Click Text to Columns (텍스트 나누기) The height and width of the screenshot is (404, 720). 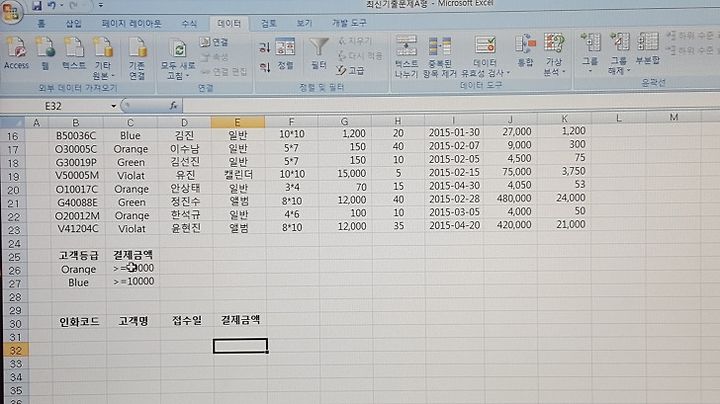click(x=406, y=56)
